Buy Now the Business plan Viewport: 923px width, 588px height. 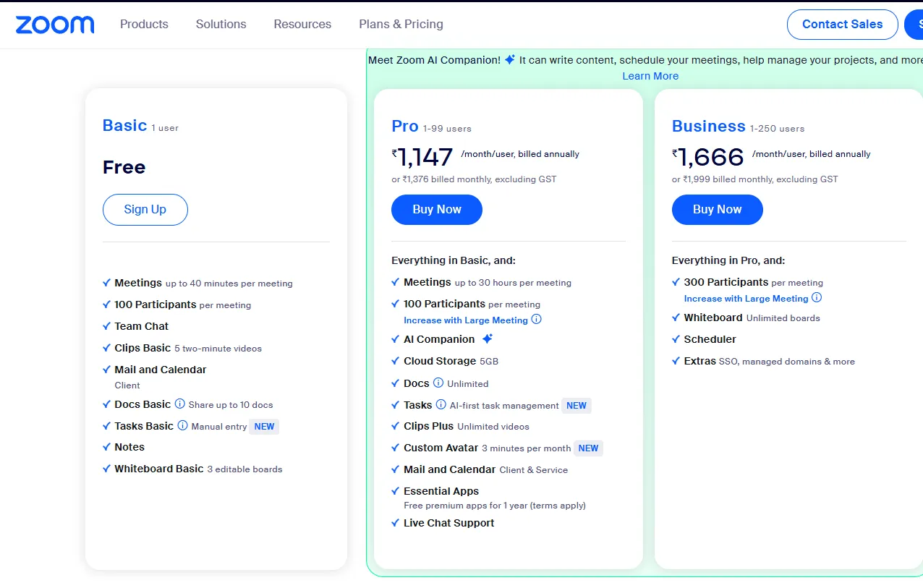click(x=717, y=210)
